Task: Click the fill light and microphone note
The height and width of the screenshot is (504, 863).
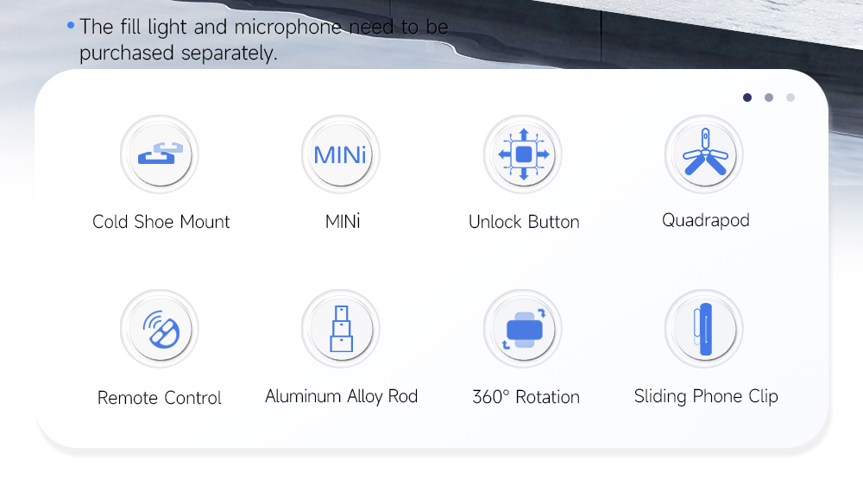Action: click(259, 40)
